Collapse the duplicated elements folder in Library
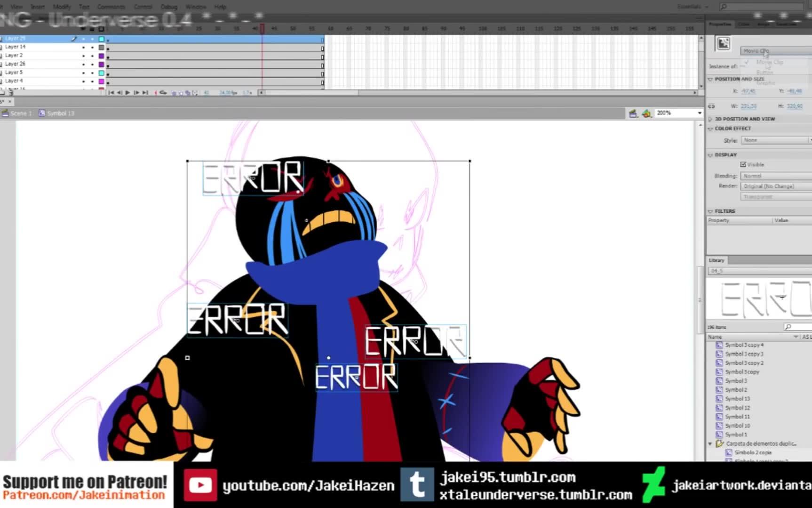 click(710, 443)
